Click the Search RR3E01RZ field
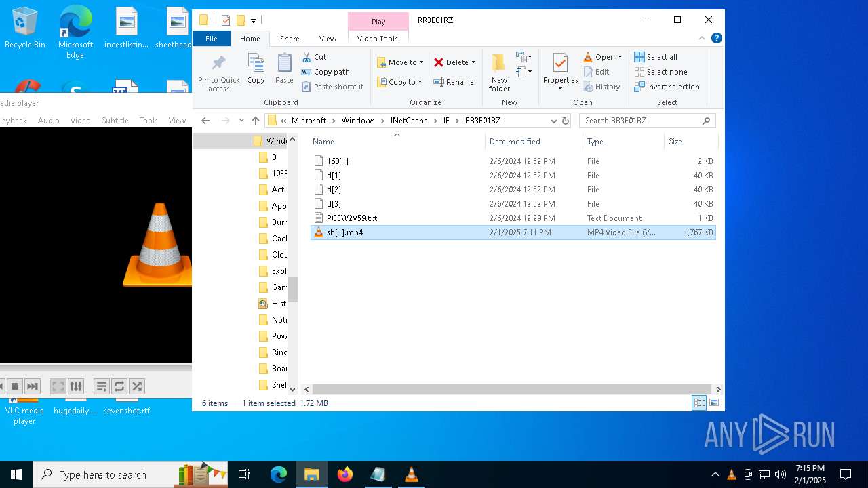 (x=647, y=121)
